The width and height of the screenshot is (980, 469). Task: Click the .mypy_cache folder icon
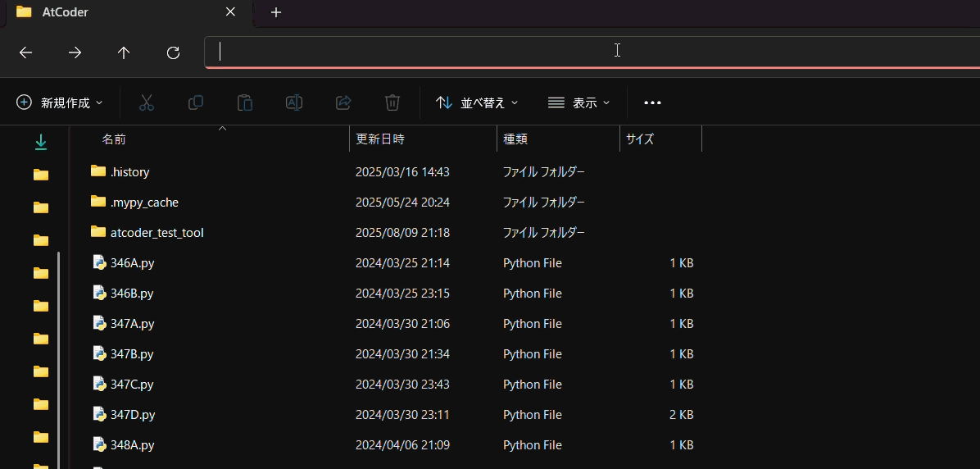(98, 201)
